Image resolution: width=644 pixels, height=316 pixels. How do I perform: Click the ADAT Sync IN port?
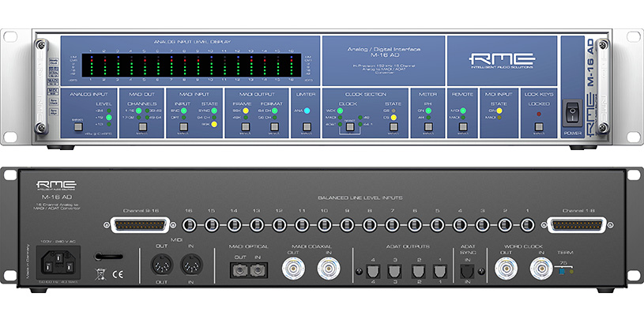pyautogui.click(x=466, y=271)
